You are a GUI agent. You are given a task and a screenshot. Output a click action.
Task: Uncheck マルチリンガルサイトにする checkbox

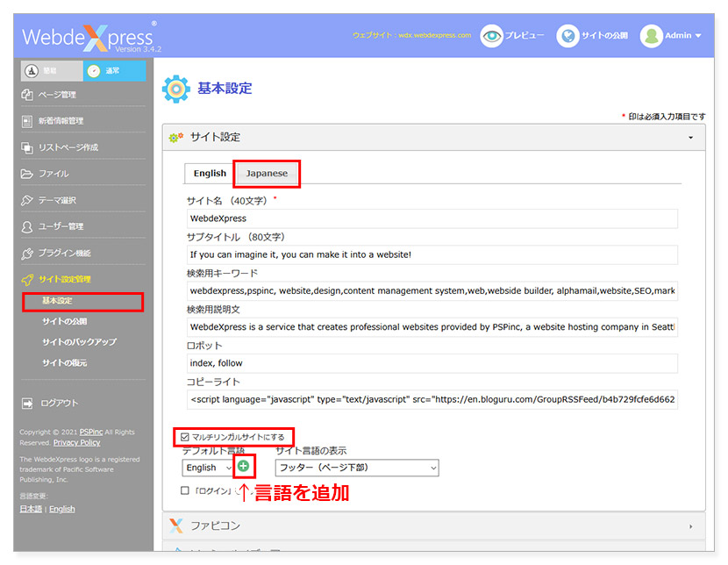pyautogui.click(x=185, y=437)
